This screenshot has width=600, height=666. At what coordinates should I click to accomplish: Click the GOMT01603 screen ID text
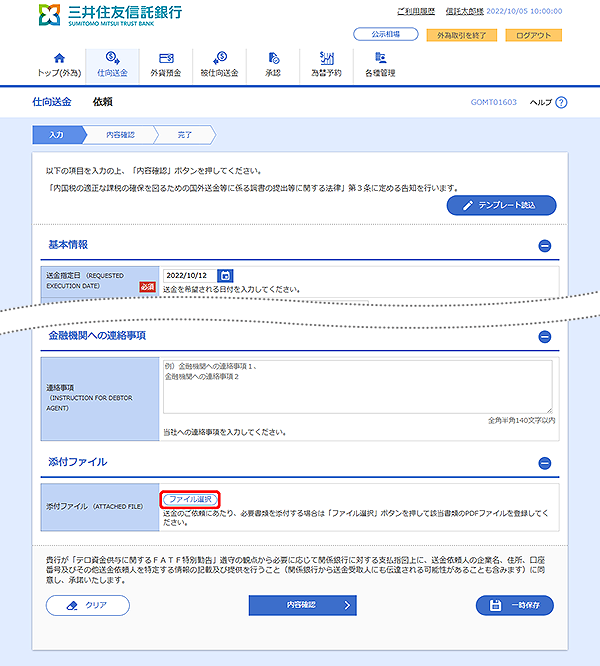(493, 102)
